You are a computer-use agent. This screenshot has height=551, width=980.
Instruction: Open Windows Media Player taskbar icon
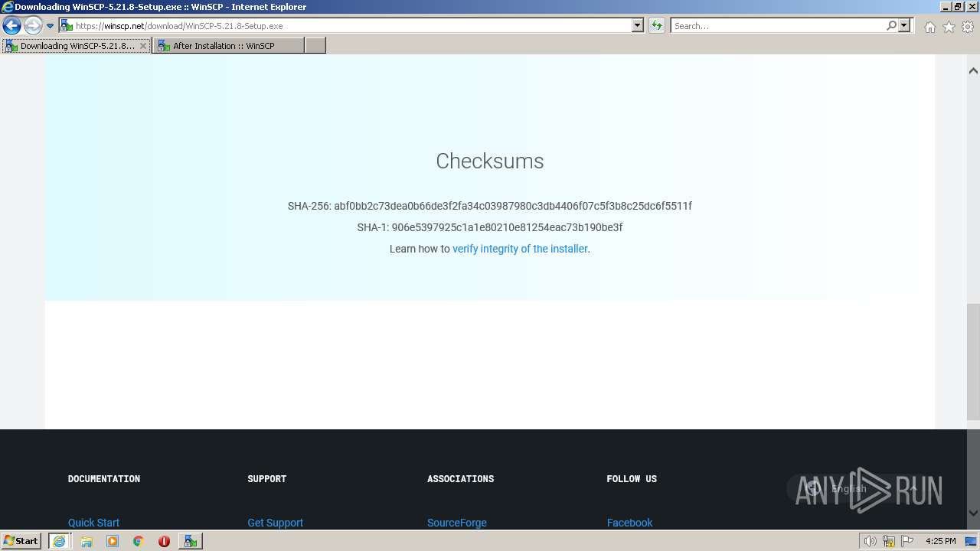coord(113,541)
